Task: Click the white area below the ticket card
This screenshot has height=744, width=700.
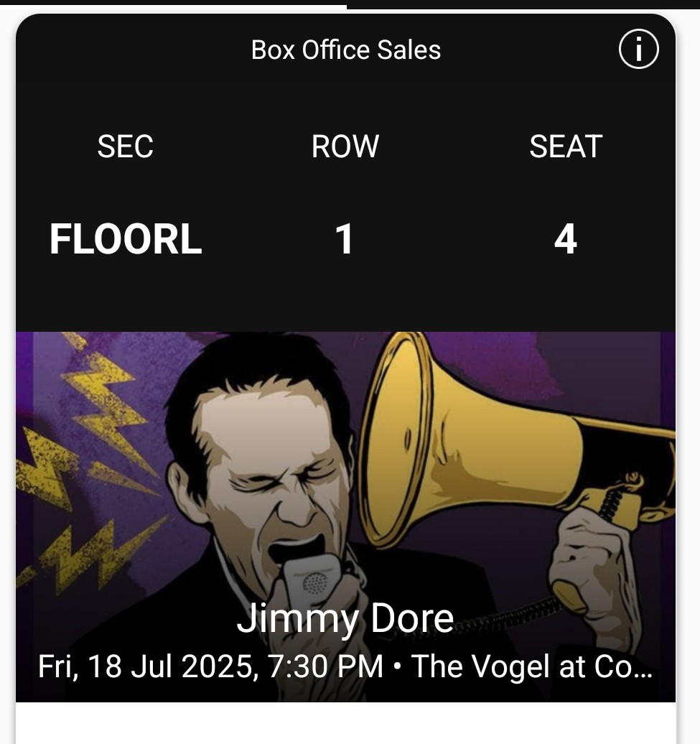Action: (x=346, y=723)
